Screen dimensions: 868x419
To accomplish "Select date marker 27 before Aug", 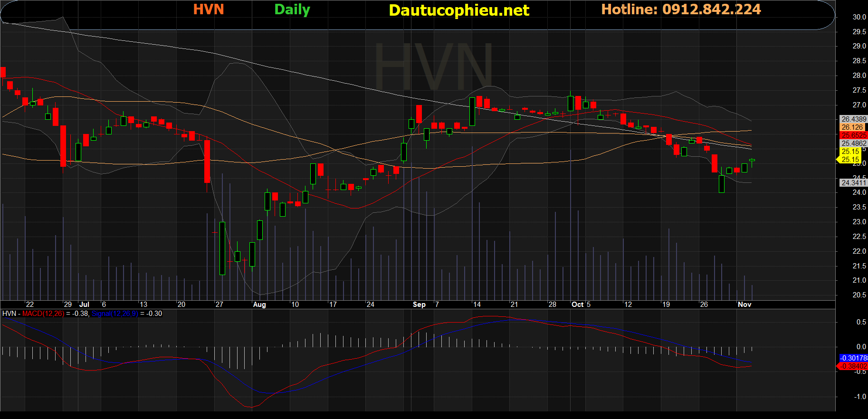I will point(219,305).
